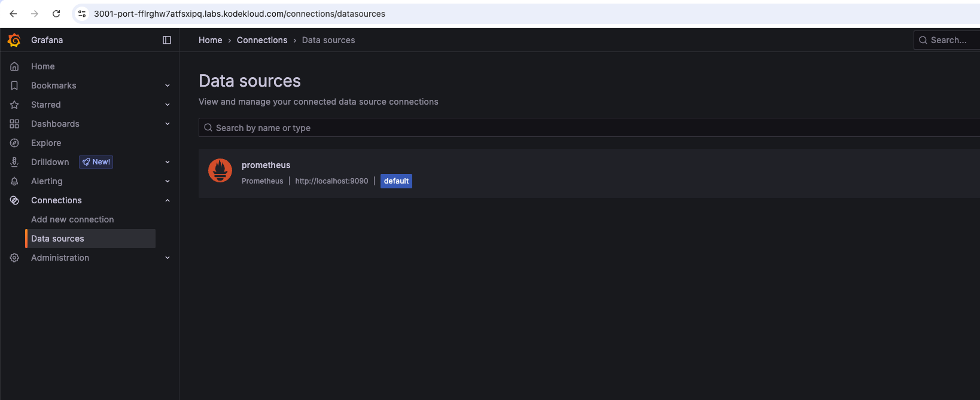Click the Prometheus flame logo
Image resolution: width=980 pixels, height=400 pixels.
click(220, 170)
